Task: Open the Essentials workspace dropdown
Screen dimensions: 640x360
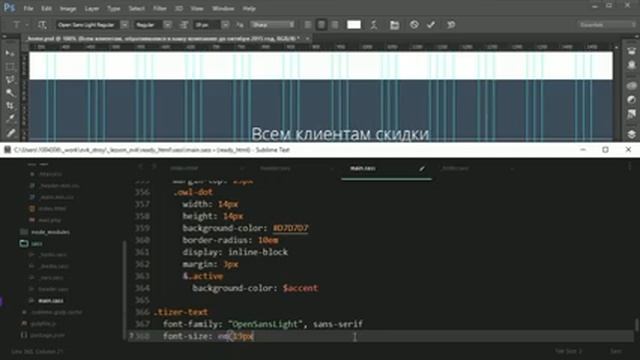Action: coord(607,25)
